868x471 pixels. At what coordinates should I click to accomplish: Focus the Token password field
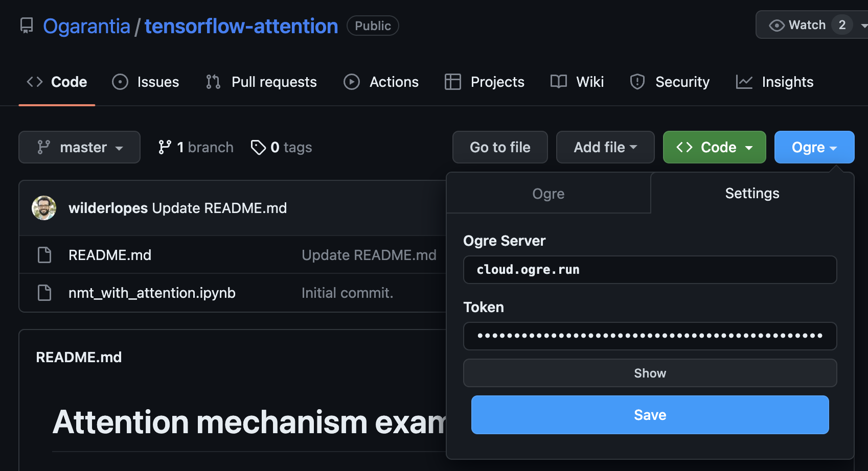[x=650, y=336]
